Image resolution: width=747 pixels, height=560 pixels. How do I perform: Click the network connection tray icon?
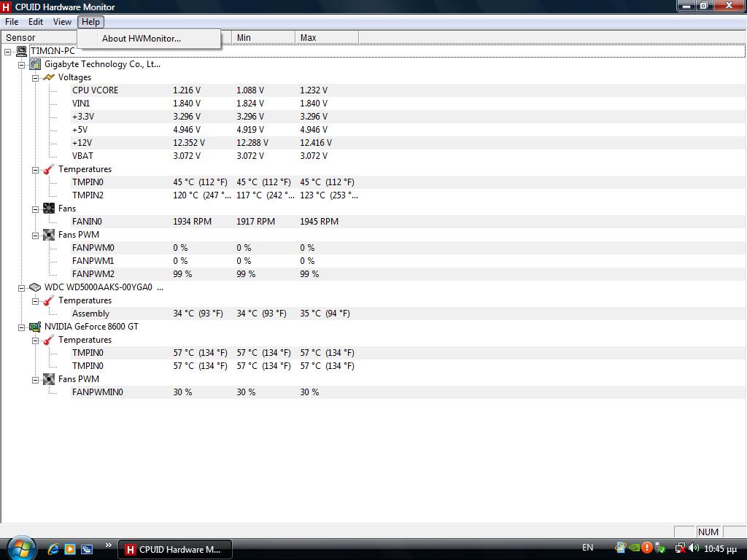pyautogui.click(x=681, y=548)
